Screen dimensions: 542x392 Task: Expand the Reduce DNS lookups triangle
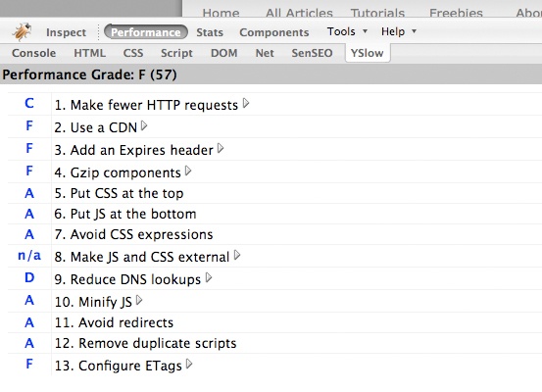tap(209, 277)
